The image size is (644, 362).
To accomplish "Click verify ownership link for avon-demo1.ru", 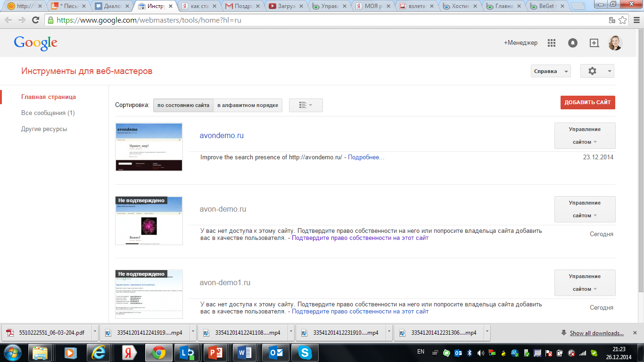I will point(360,312).
